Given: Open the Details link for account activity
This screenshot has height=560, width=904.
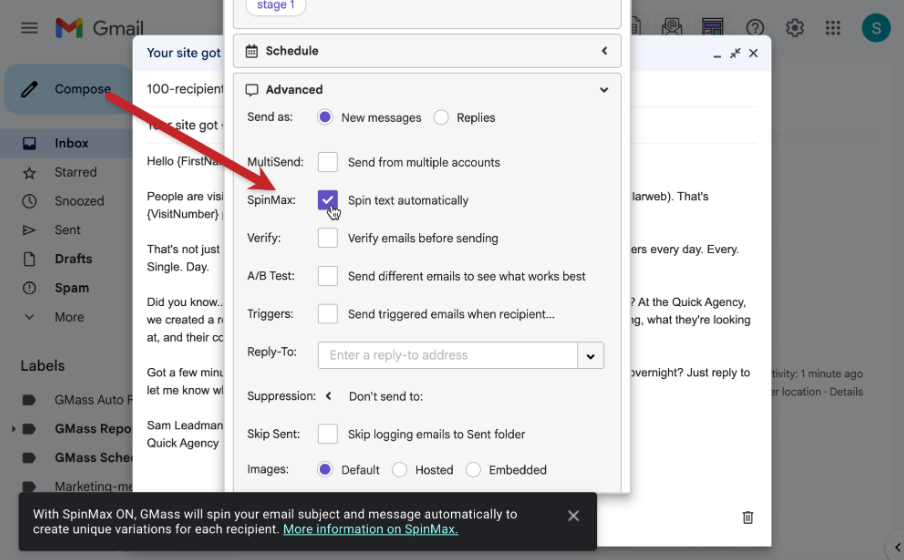Looking at the screenshot, I should coord(846,392).
